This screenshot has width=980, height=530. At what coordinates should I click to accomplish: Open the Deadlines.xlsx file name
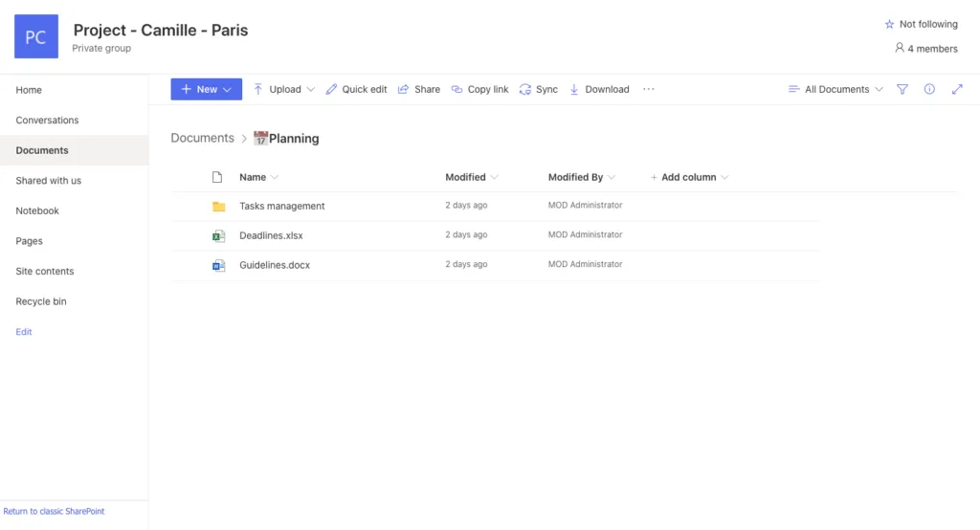[x=271, y=235]
